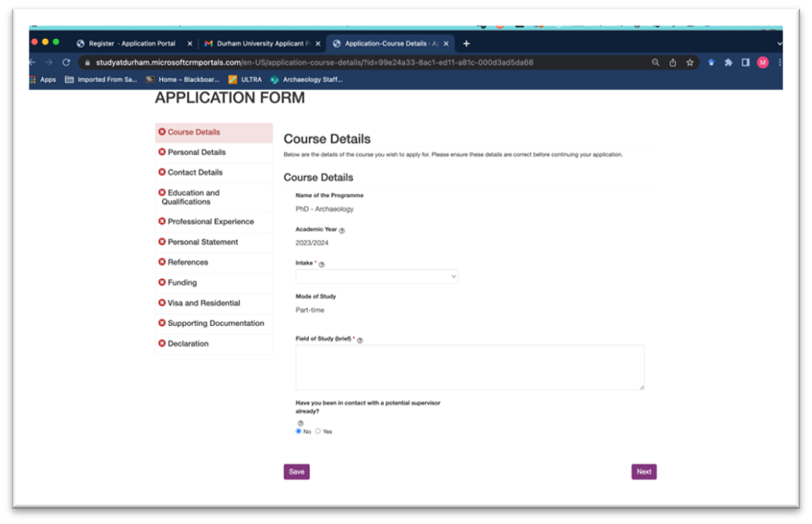Open the tab search chevron at the tab strip's right
812x524 pixels.
point(779,44)
